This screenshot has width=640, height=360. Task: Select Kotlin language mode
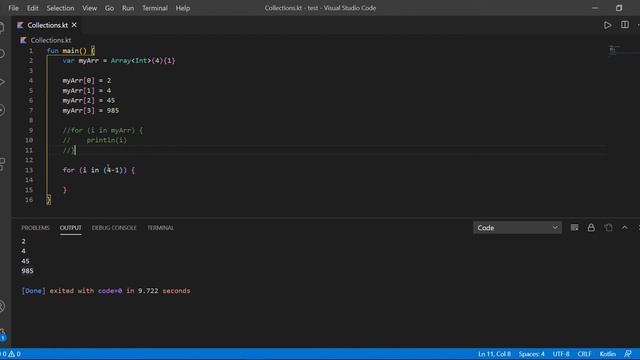608,354
